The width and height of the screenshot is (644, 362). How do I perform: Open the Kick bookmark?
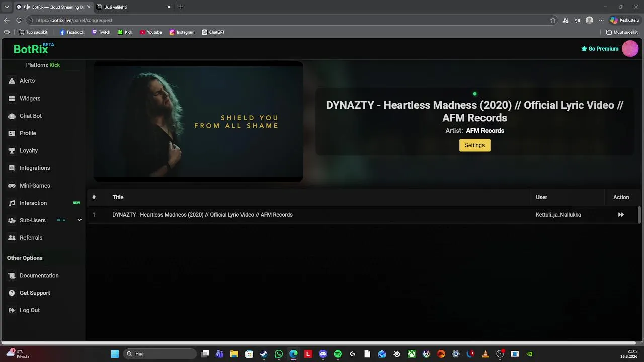[125, 32]
